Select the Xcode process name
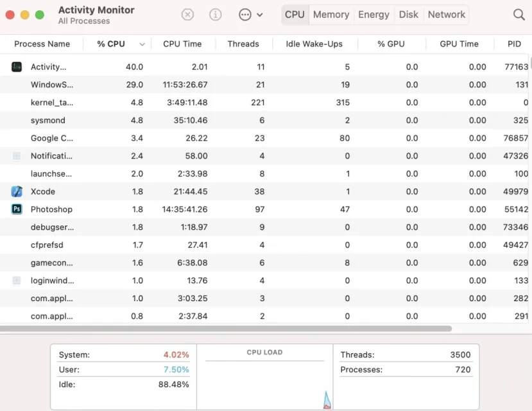This screenshot has height=411, width=532. 43,191
